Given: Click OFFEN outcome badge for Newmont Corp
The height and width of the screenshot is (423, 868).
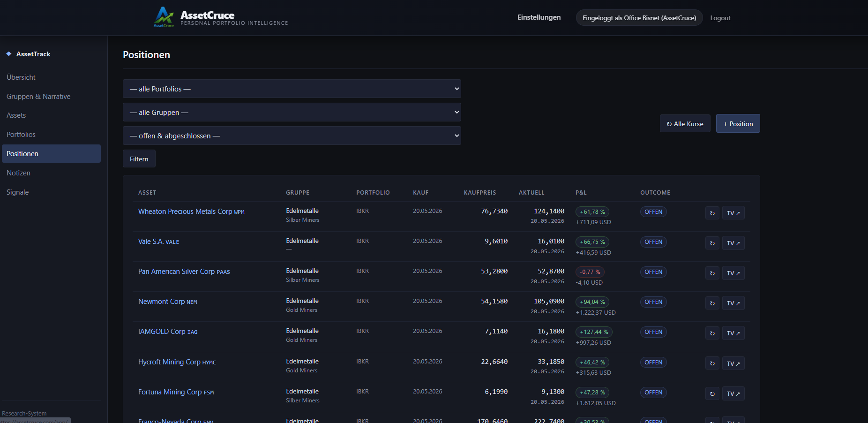Looking at the screenshot, I should pos(653,302).
